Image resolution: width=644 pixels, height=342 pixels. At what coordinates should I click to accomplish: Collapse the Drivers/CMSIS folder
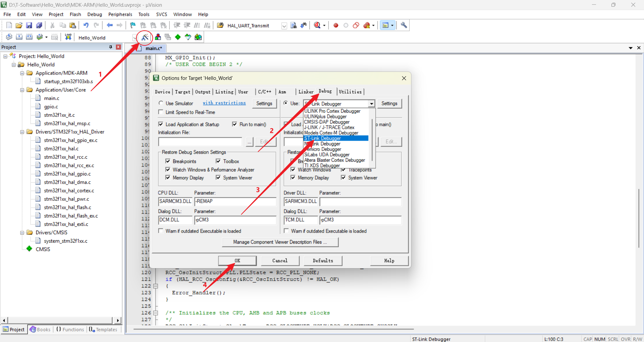tap(22, 233)
